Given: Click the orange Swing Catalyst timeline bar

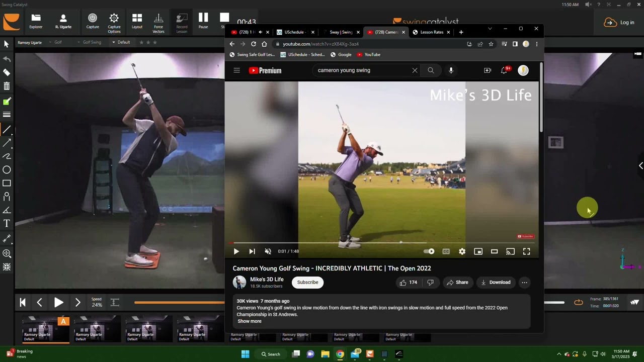Looking at the screenshot, I should pos(180,302).
